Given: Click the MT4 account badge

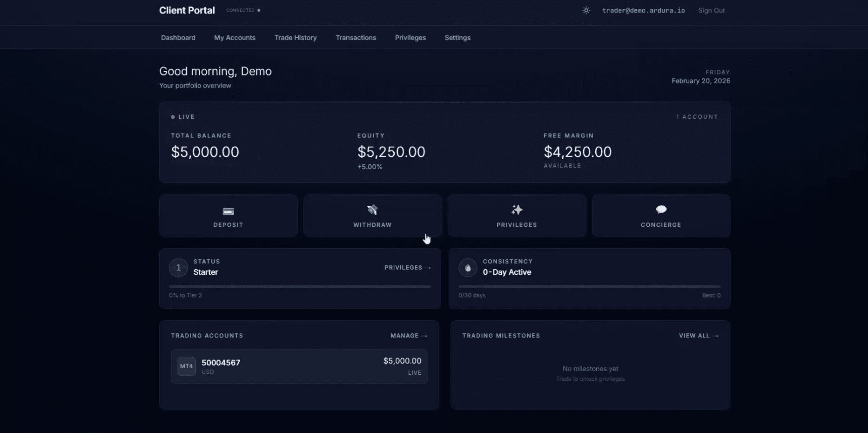Looking at the screenshot, I should [186, 366].
